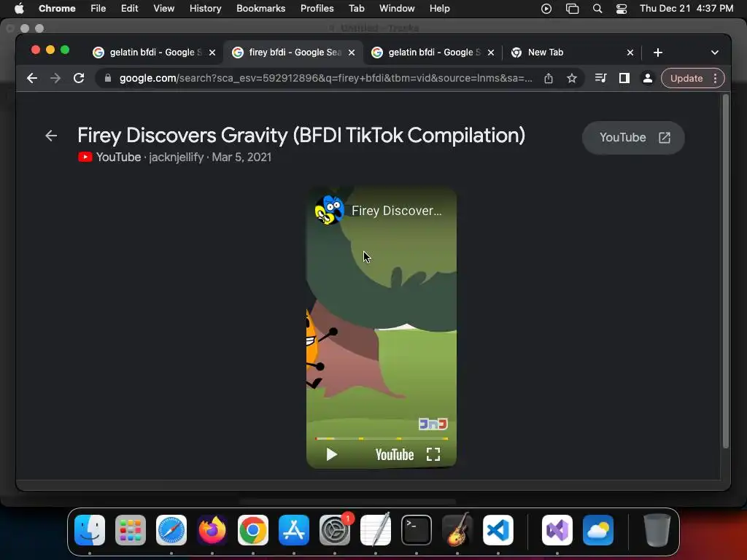The height and width of the screenshot is (560, 747).
Task: Launch Firefox from the Dock
Action: coord(212,530)
